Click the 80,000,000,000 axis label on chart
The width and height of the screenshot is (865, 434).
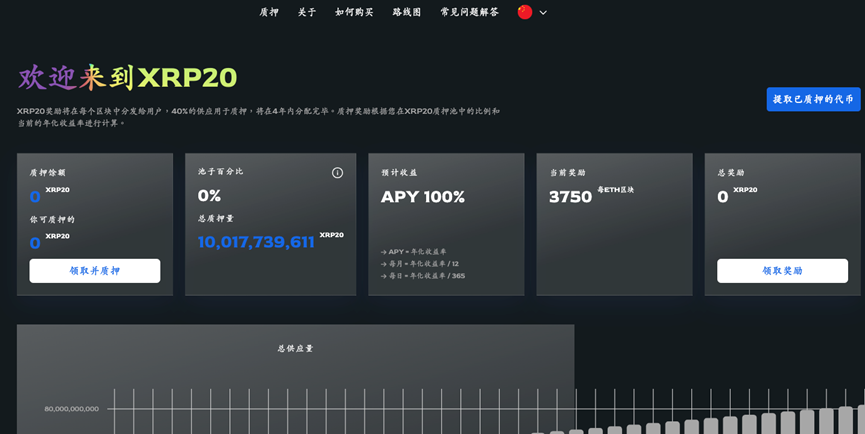coord(71,409)
